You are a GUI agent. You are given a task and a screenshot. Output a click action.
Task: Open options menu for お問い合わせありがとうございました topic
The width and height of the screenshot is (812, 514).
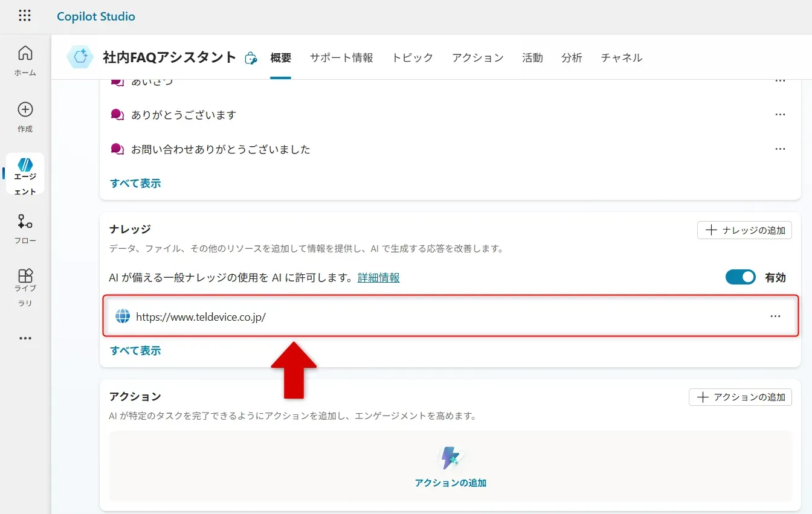pos(780,149)
